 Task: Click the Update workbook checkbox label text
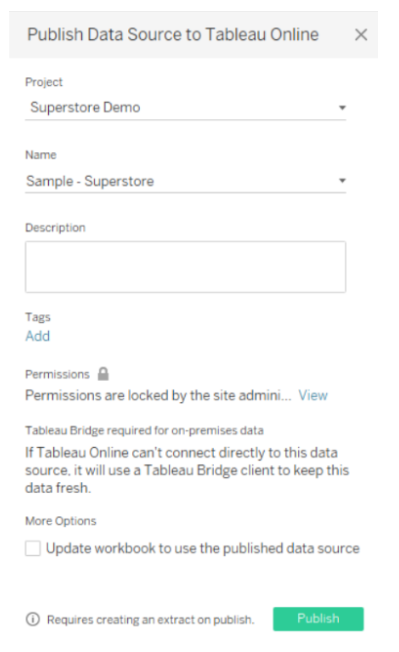(x=202, y=548)
